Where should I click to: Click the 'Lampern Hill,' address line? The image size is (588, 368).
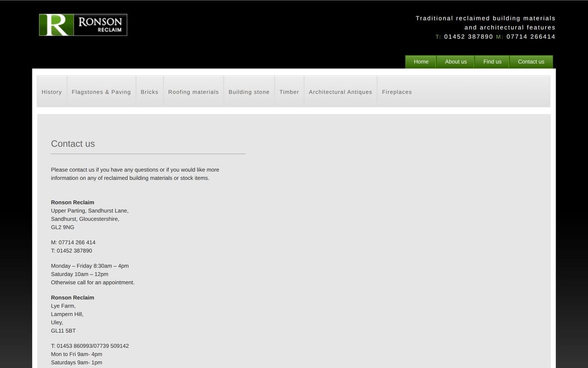click(67, 314)
